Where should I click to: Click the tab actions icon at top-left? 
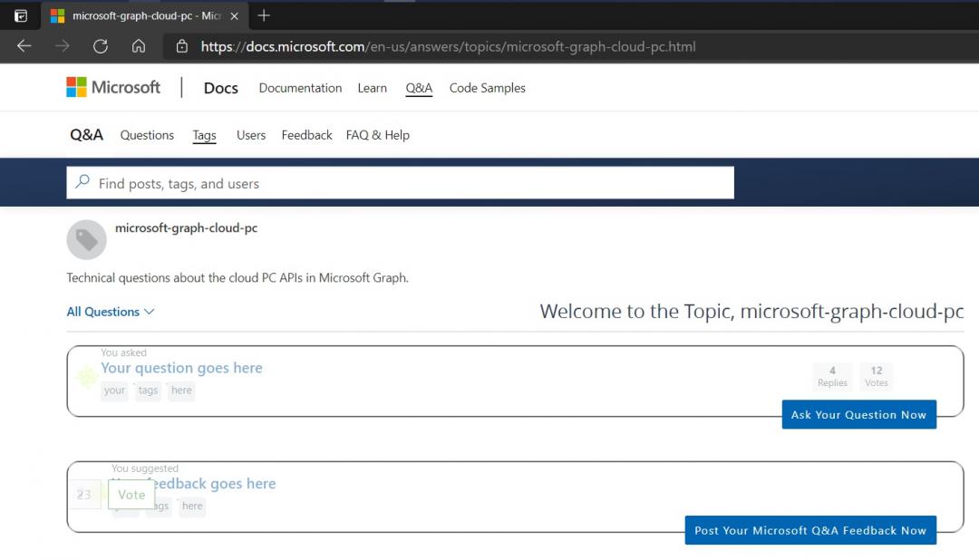21,15
